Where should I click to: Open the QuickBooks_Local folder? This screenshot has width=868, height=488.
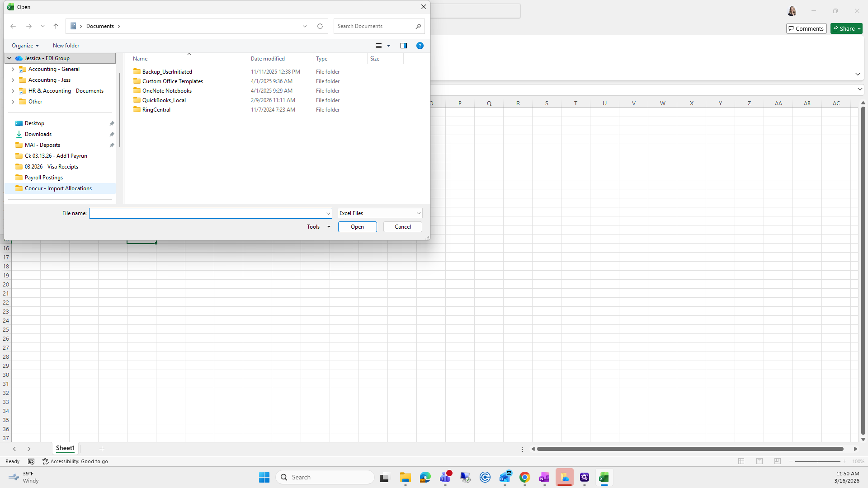click(x=164, y=100)
